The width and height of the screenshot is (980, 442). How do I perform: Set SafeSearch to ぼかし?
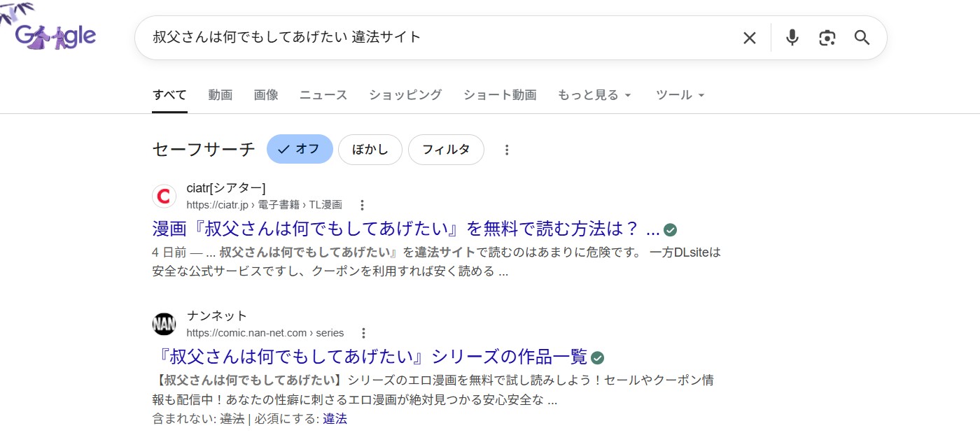[370, 150]
